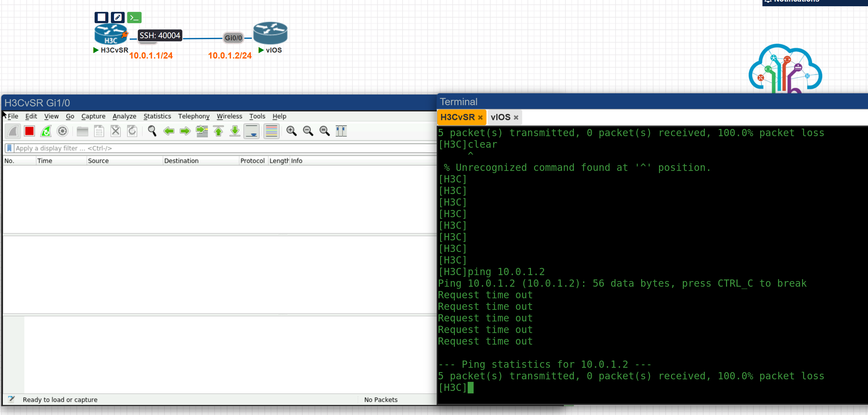The height and width of the screenshot is (415, 868).
Task: Toggle auto-scroll during live capture
Action: (x=251, y=131)
